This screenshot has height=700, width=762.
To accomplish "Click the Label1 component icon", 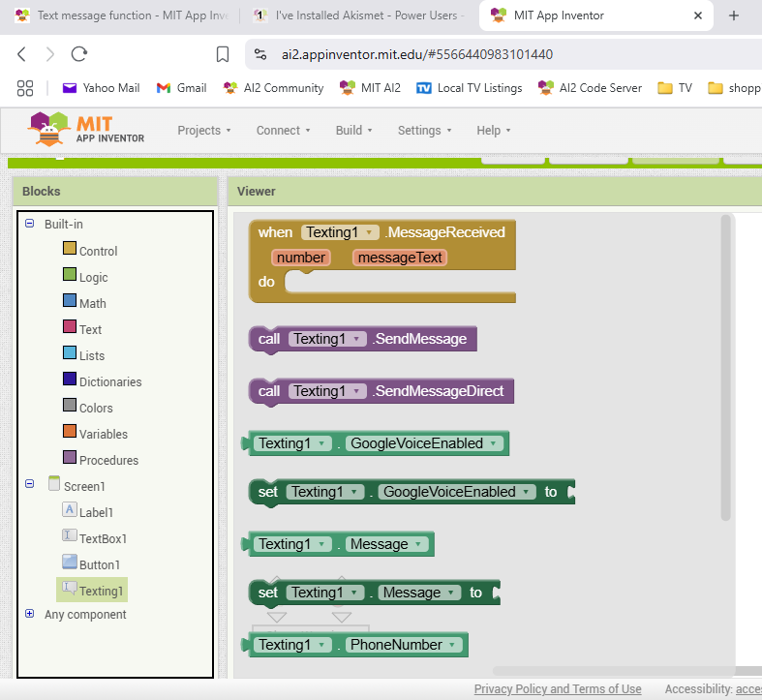I will click(70, 509).
